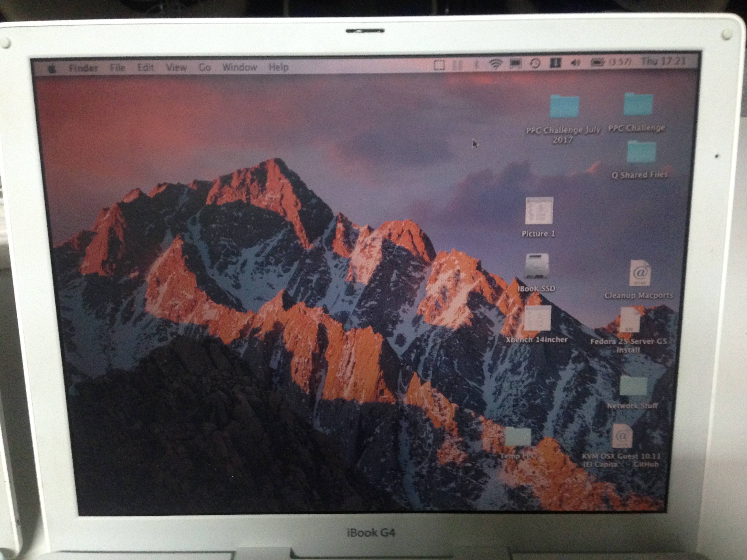This screenshot has width=747, height=560.
Task: Select Fedora 25 Server G5 Install file
Action: [630, 320]
